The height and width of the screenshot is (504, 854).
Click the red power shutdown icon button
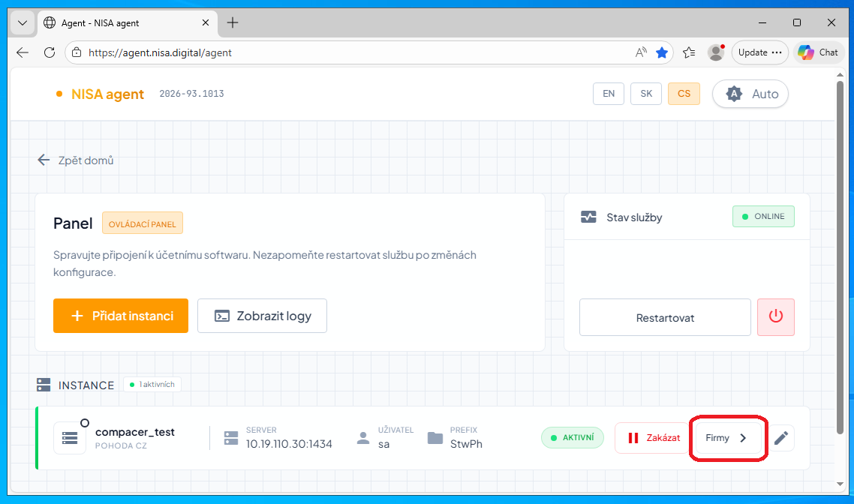point(776,317)
